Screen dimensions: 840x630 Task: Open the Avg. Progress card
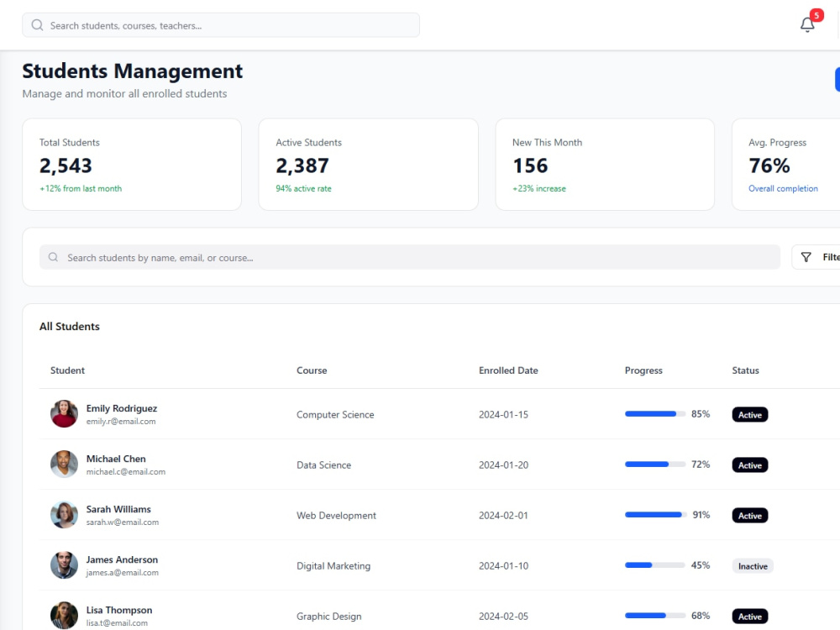point(786,165)
